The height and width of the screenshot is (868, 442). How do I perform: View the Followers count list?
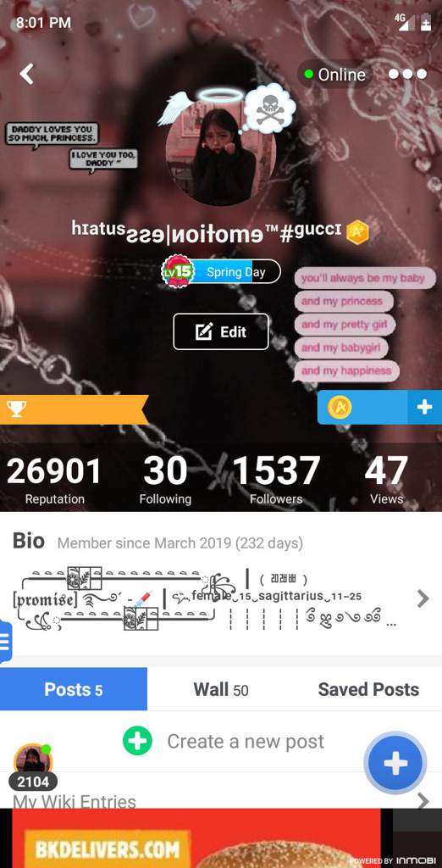point(276,480)
